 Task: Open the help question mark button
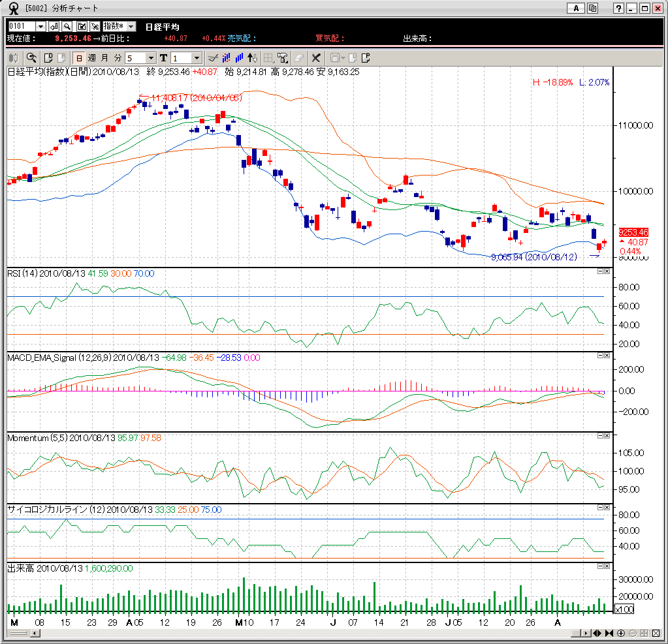pos(619,8)
